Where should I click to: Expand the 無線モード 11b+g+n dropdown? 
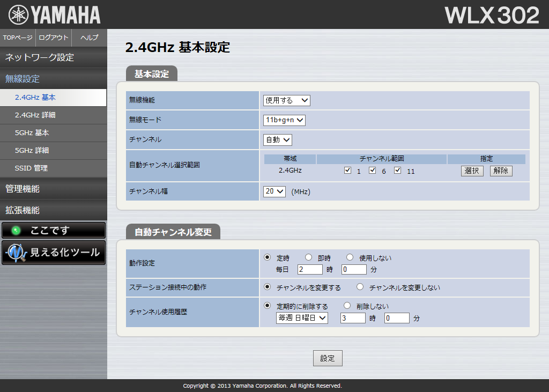(x=284, y=120)
